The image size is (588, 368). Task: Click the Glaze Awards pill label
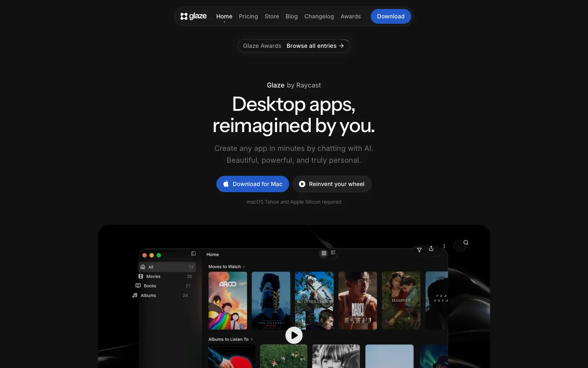click(262, 46)
